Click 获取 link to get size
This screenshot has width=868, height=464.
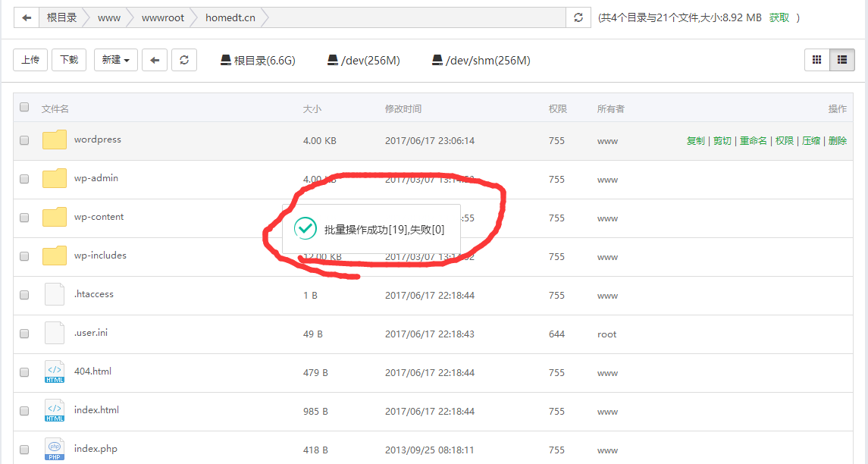[779, 17]
